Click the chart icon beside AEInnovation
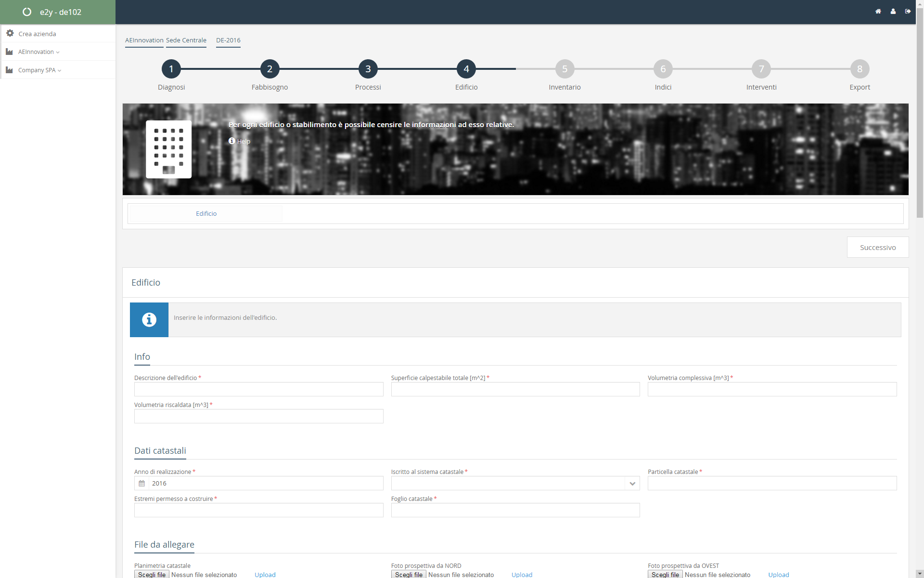Screen dimensions: 924x578 point(9,52)
